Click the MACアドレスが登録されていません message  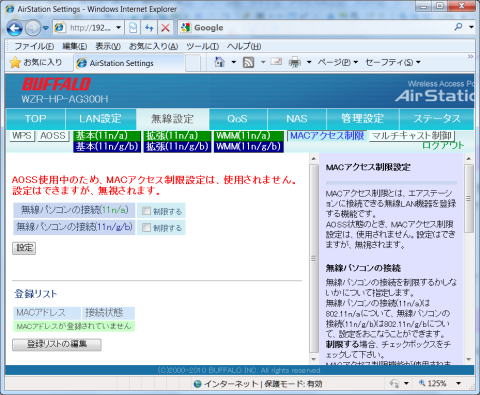74,326
